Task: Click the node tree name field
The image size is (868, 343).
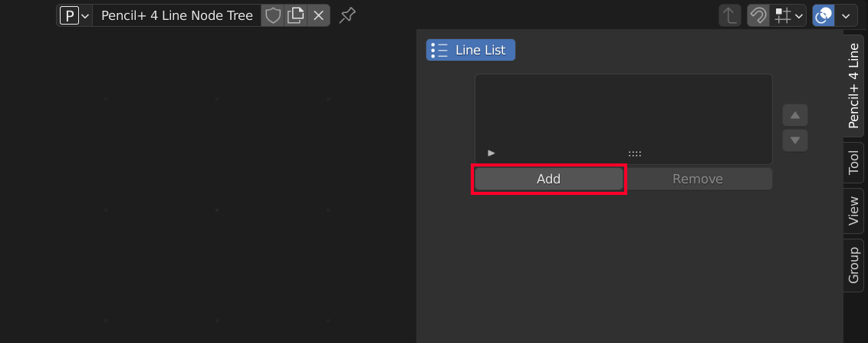Action: (x=176, y=15)
